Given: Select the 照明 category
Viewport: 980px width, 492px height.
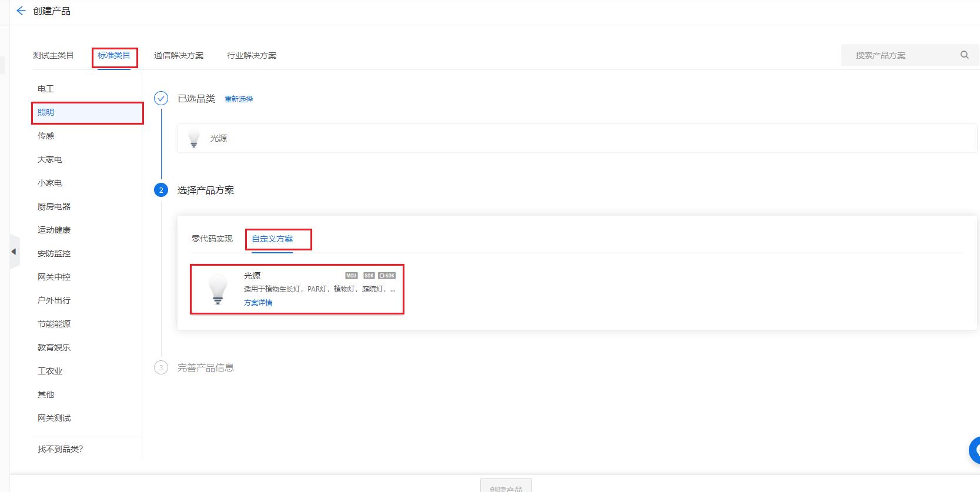Looking at the screenshot, I should [87, 112].
